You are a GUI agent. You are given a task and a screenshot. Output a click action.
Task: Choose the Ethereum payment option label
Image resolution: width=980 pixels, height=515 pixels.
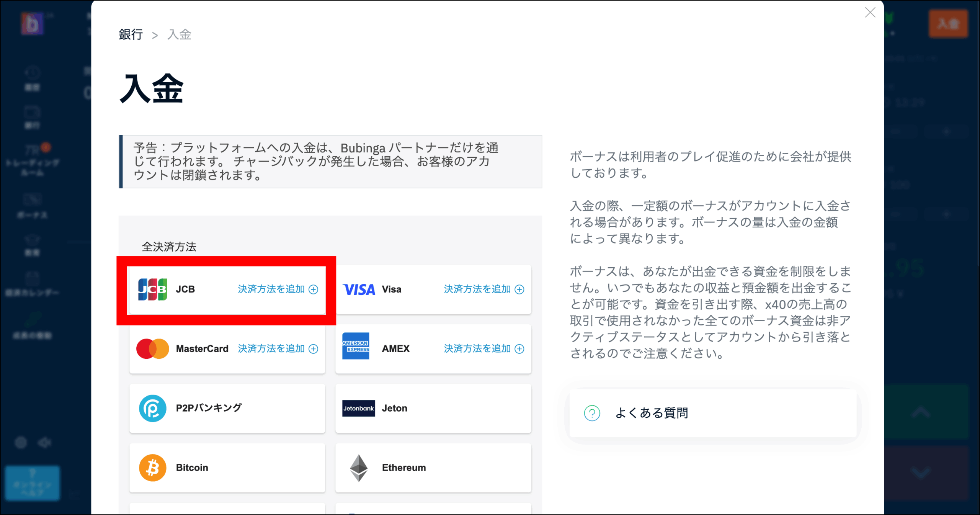[404, 468]
